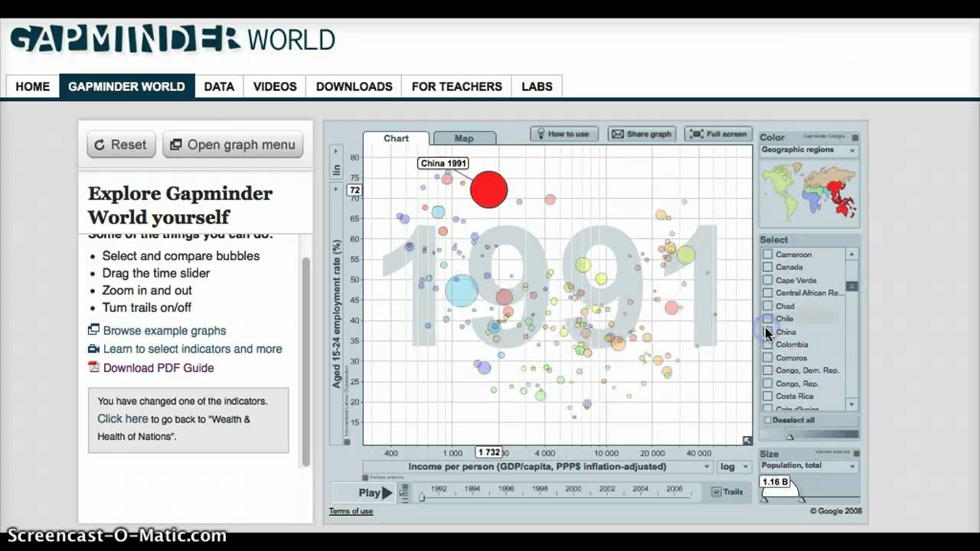
Task: Click the time slider handle at 1991
Action: (x=421, y=497)
